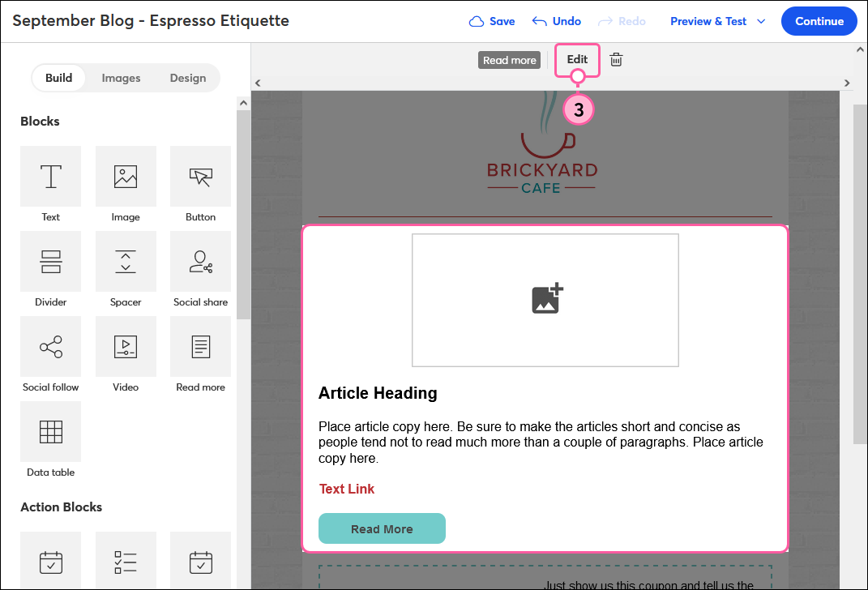Click the teal Read More button

coord(382,528)
